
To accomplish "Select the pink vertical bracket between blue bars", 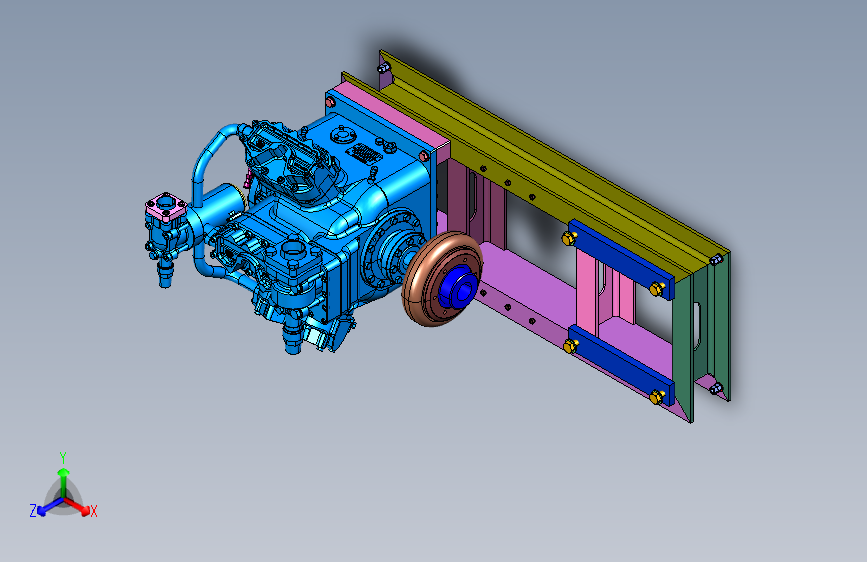I will [x=587, y=292].
